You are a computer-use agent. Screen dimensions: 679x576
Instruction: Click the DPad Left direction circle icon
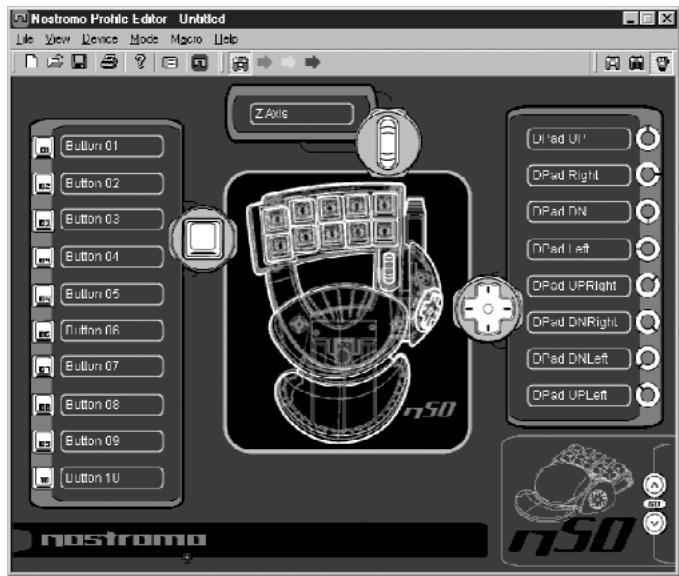click(x=648, y=249)
